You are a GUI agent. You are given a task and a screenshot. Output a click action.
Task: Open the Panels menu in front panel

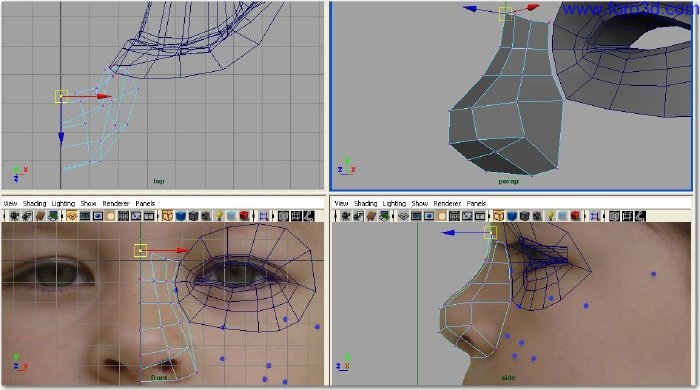point(145,203)
